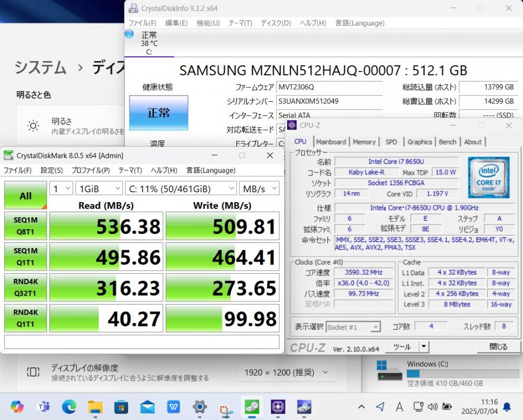This screenshot has height=420, width=523.
Task: Open CrystalDiskMark プロファイル(P) menu
Action: click(90, 170)
